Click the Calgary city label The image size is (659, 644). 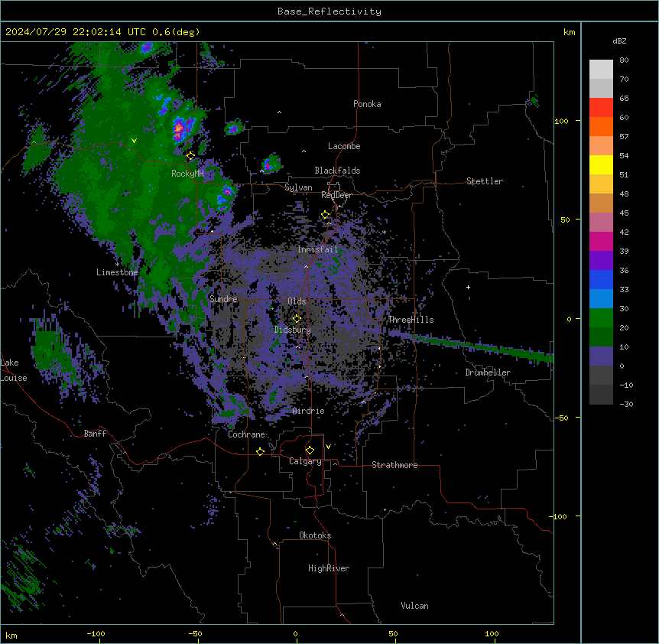coord(305,461)
